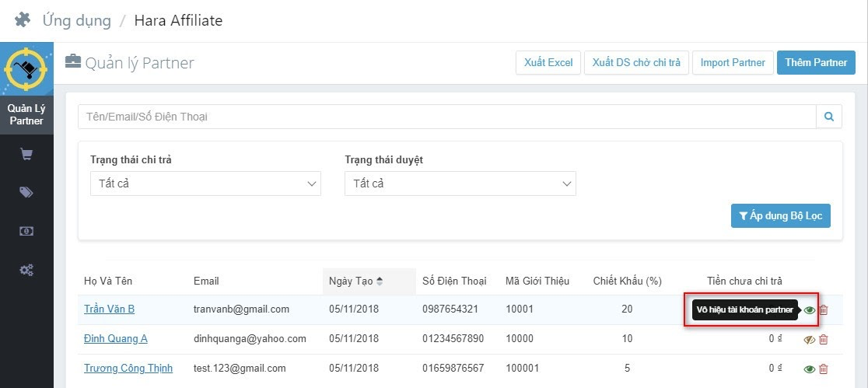The image size is (868, 388).
Task: Disable Trần Văn B account via eye icon
Action: pyautogui.click(x=810, y=309)
